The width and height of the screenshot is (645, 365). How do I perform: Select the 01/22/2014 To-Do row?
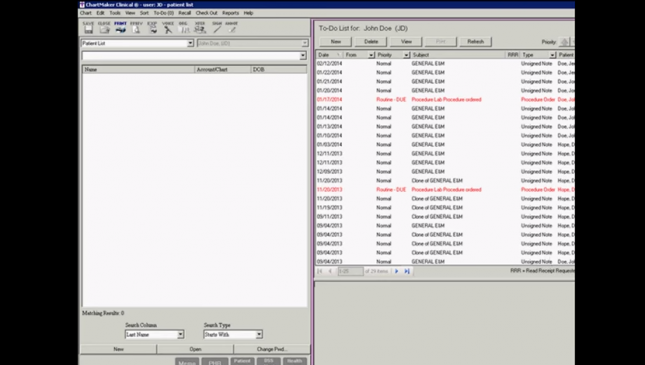(x=445, y=72)
